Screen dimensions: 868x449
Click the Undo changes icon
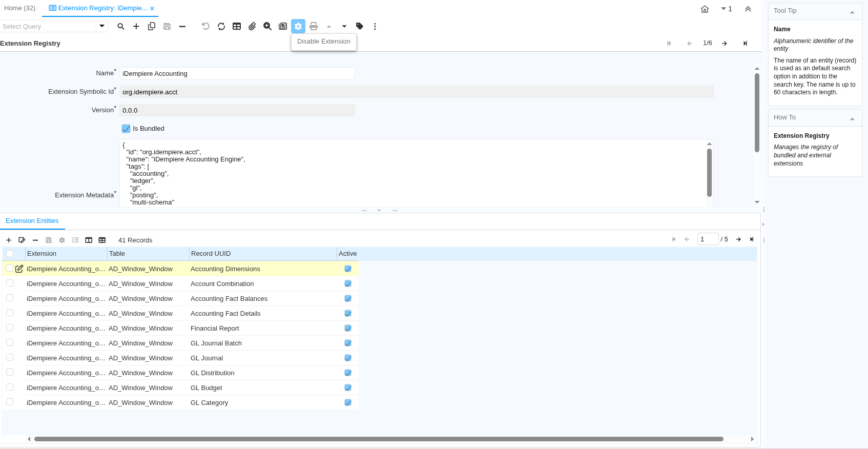click(206, 26)
